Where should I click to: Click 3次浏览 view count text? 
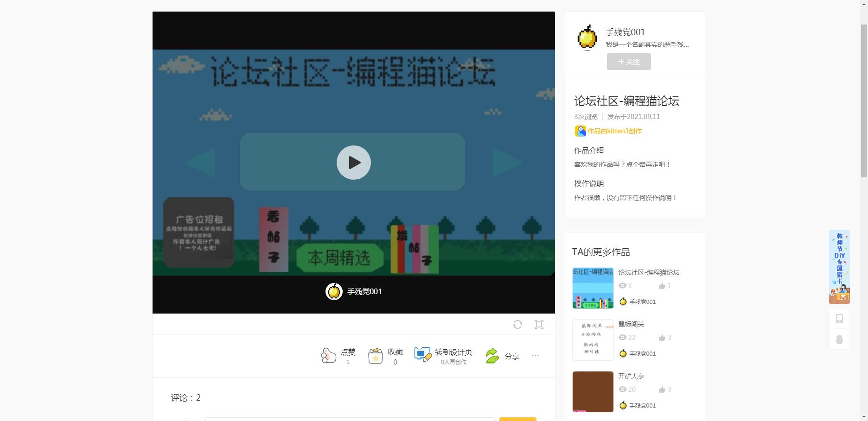click(586, 117)
